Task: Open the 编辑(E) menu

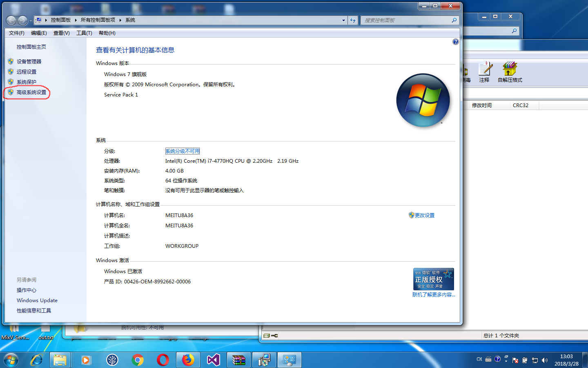Action: [39, 33]
